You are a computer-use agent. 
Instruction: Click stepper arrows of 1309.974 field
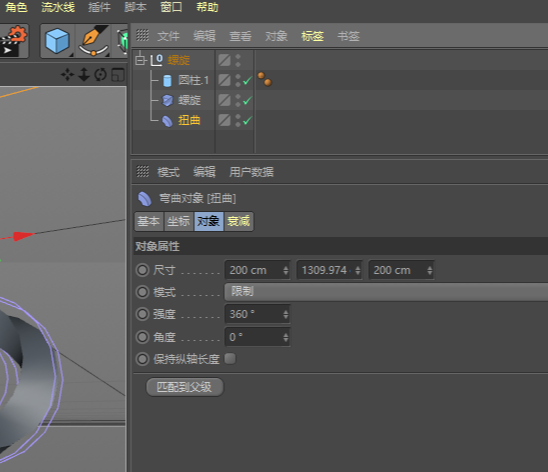[358, 270]
